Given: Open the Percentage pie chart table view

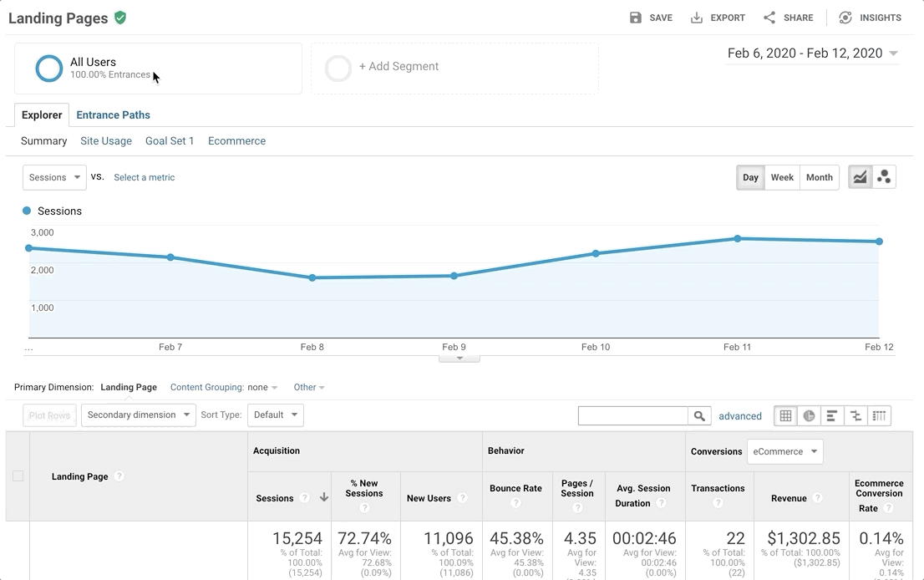Looking at the screenshot, I should pyautogui.click(x=808, y=415).
